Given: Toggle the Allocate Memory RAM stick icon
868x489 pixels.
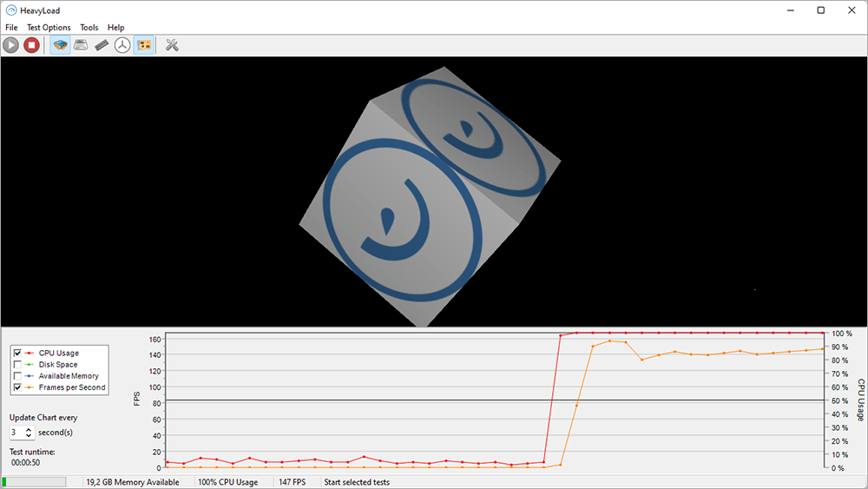Looking at the screenshot, I should pos(102,45).
